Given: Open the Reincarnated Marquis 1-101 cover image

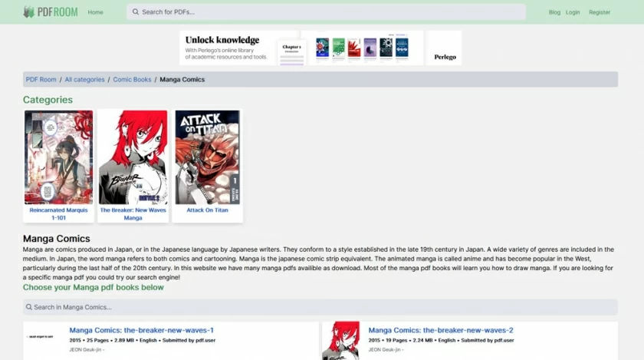Looking at the screenshot, I should [58, 157].
